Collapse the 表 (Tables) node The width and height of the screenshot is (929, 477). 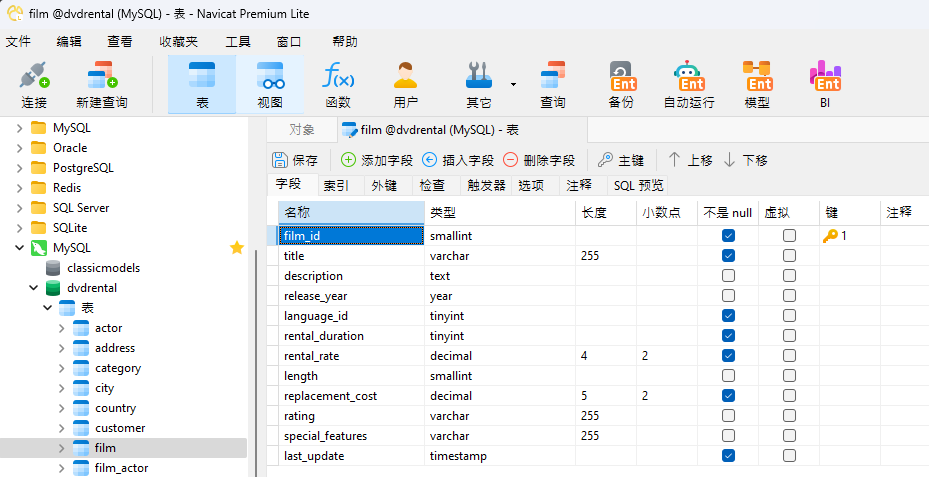[x=48, y=308]
